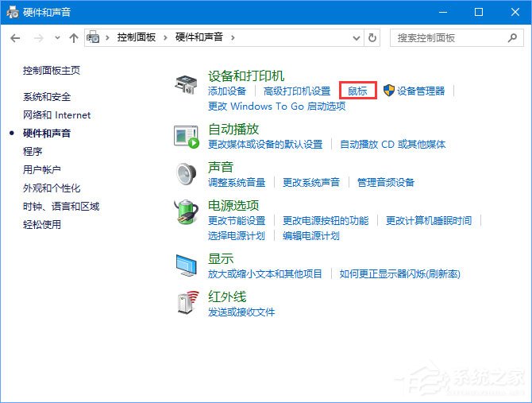Open the 鼠标 settings link
Image resolution: width=532 pixels, height=403 pixels.
[x=357, y=91]
